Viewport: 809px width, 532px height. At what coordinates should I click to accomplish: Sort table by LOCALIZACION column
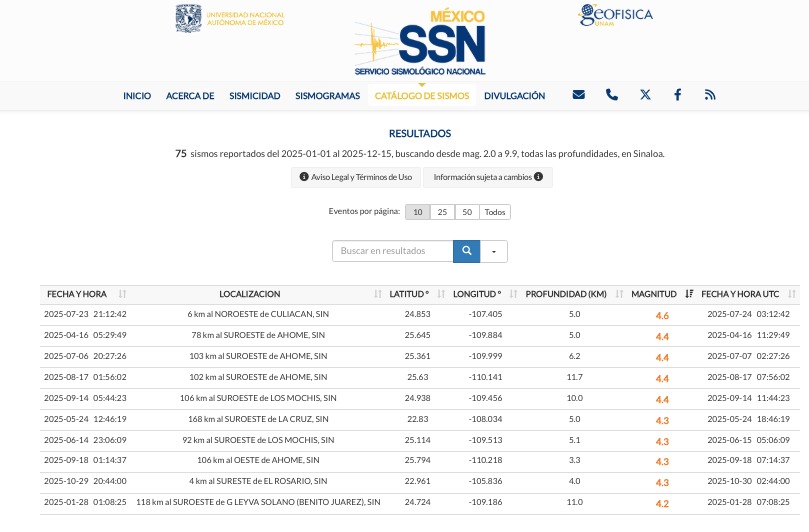click(378, 294)
